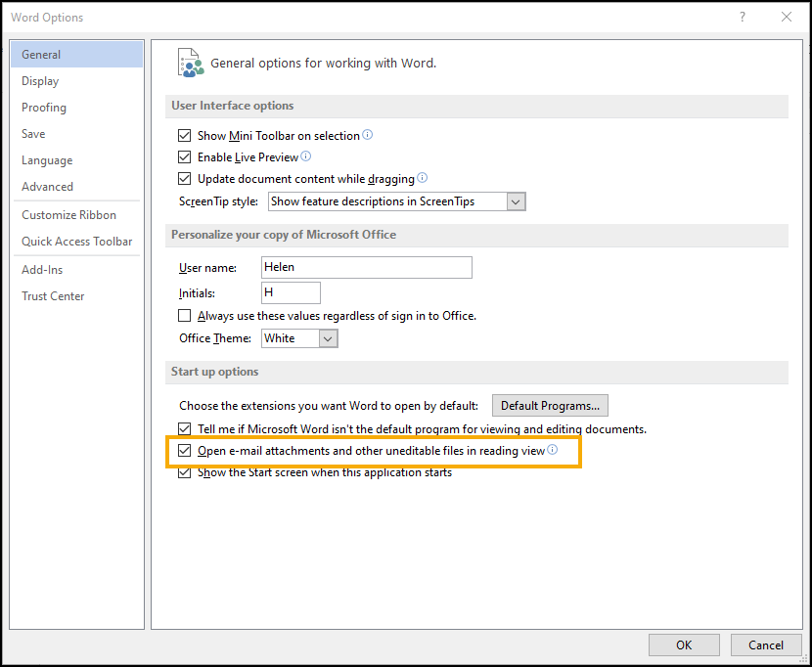The width and height of the screenshot is (812, 667).
Task: Click the Default Programs button
Action: (x=549, y=405)
